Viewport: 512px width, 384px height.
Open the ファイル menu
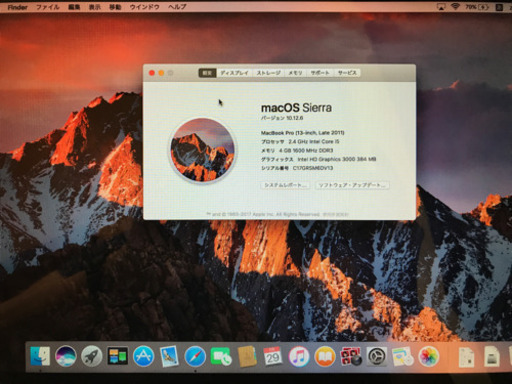tap(48, 7)
